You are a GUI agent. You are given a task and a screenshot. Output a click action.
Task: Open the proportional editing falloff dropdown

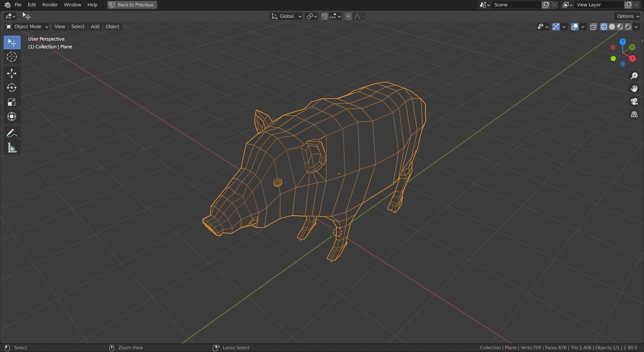pyautogui.click(x=359, y=16)
